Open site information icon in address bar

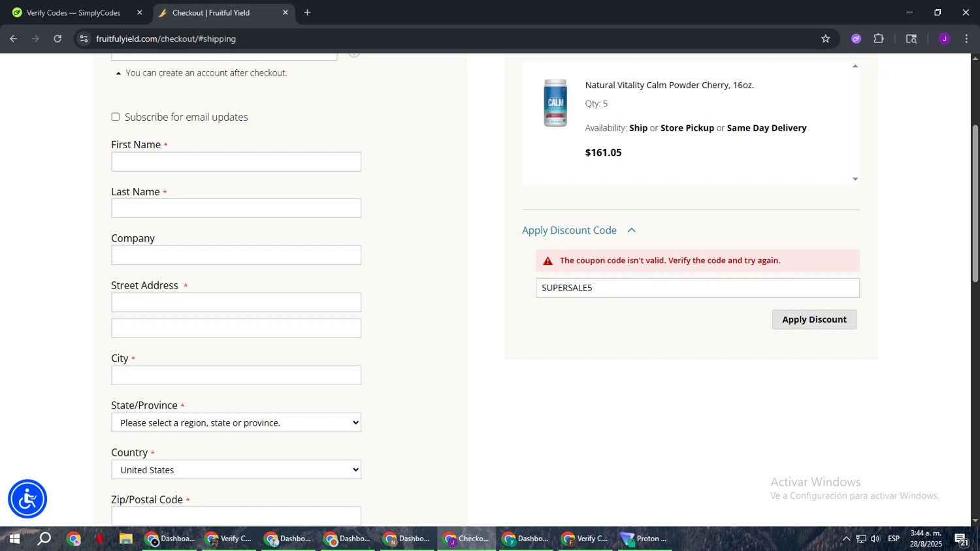coord(84,39)
